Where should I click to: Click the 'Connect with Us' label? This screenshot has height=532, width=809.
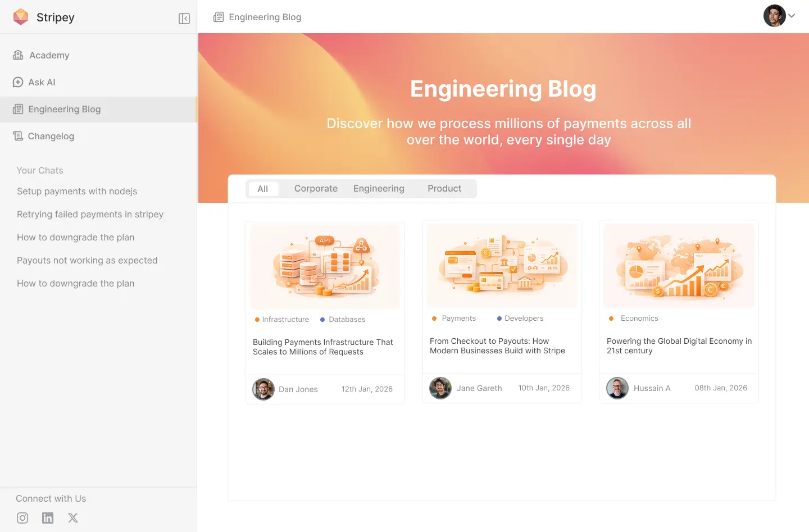pyautogui.click(x=51, y=498)
